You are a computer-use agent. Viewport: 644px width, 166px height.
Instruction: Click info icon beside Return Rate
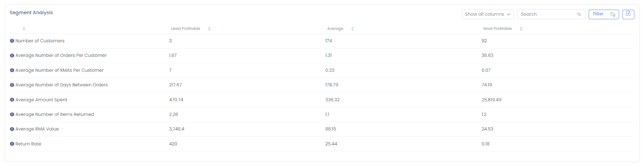click(12, 144)
